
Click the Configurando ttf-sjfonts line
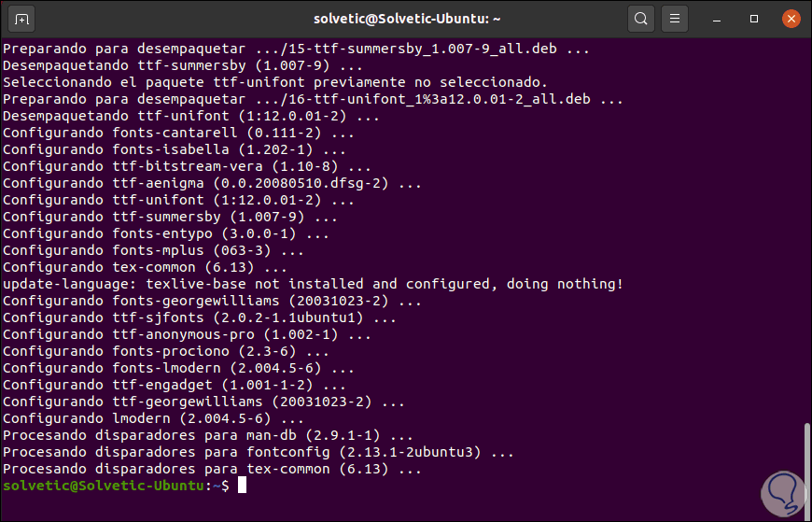point(199,317)
